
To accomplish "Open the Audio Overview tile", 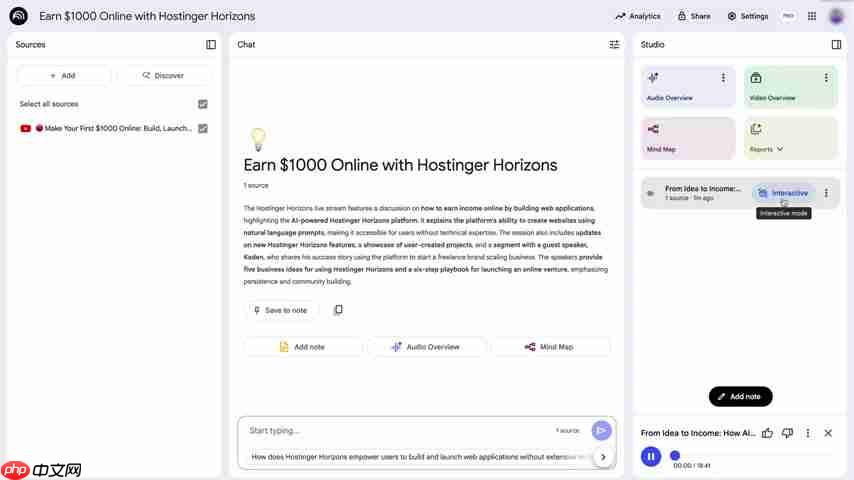I will point(687,87).
